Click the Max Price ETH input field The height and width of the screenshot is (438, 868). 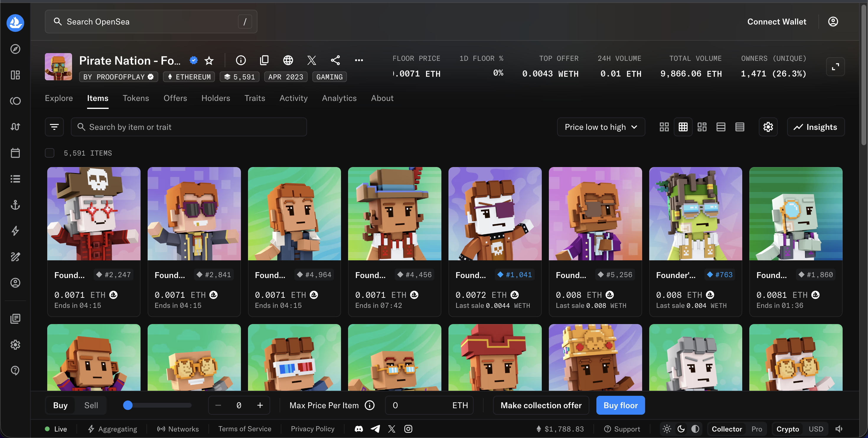[x=429, y=405]
